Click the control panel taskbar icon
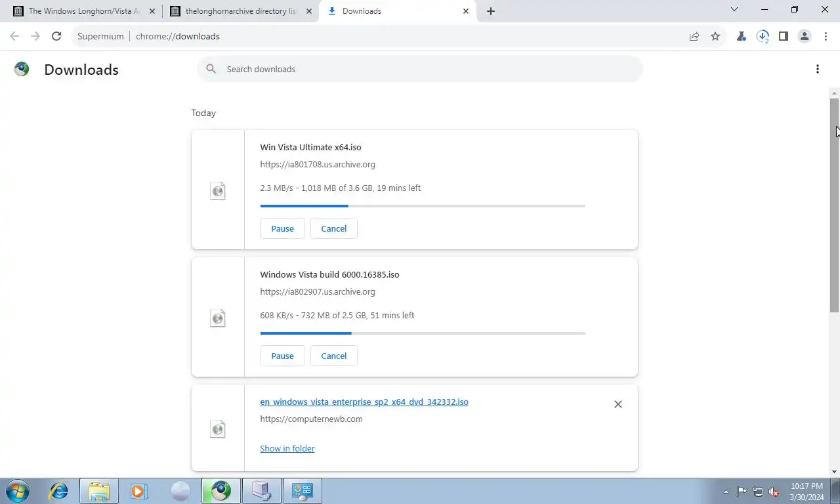This screenshot has width=840, height=504. point(303,491)
